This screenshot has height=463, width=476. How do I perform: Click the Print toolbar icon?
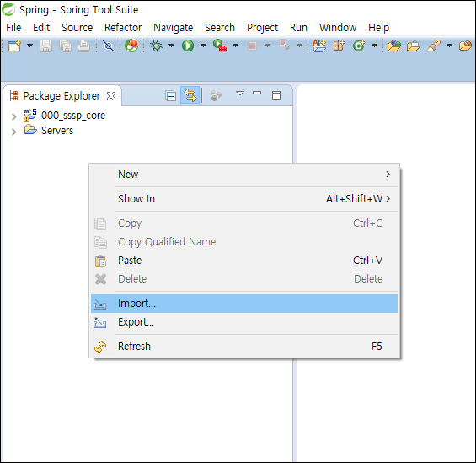(83, 46)
